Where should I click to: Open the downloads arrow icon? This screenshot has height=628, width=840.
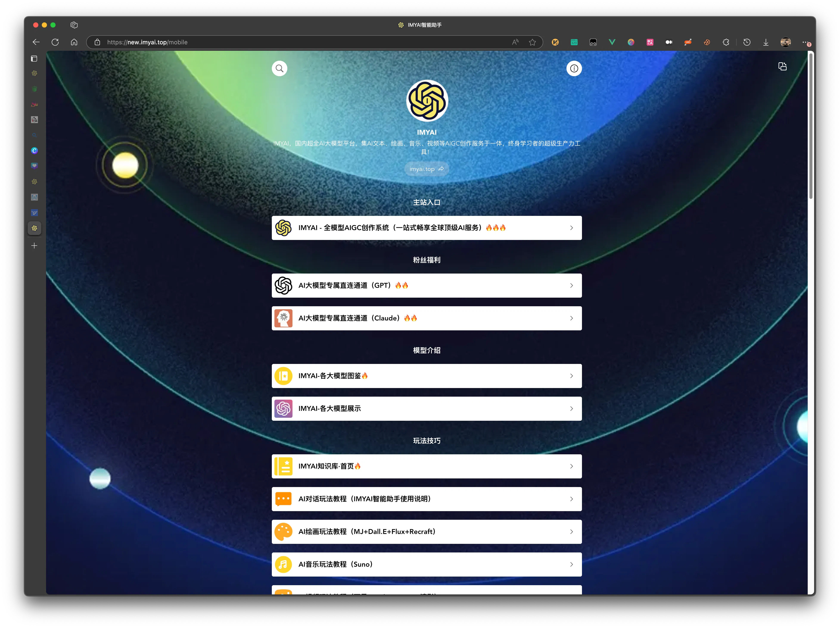click(x=765, y=42)
